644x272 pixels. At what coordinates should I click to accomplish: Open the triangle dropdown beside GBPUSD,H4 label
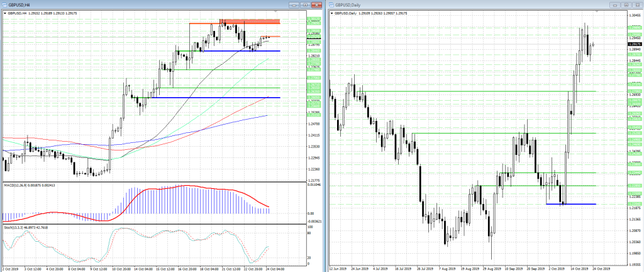coord(4,13)
